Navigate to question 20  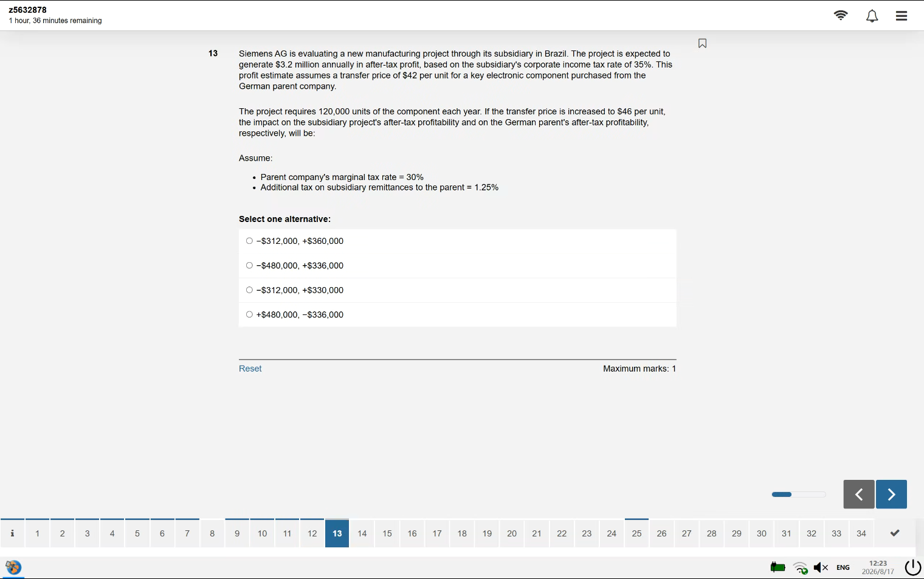point(512,533)
